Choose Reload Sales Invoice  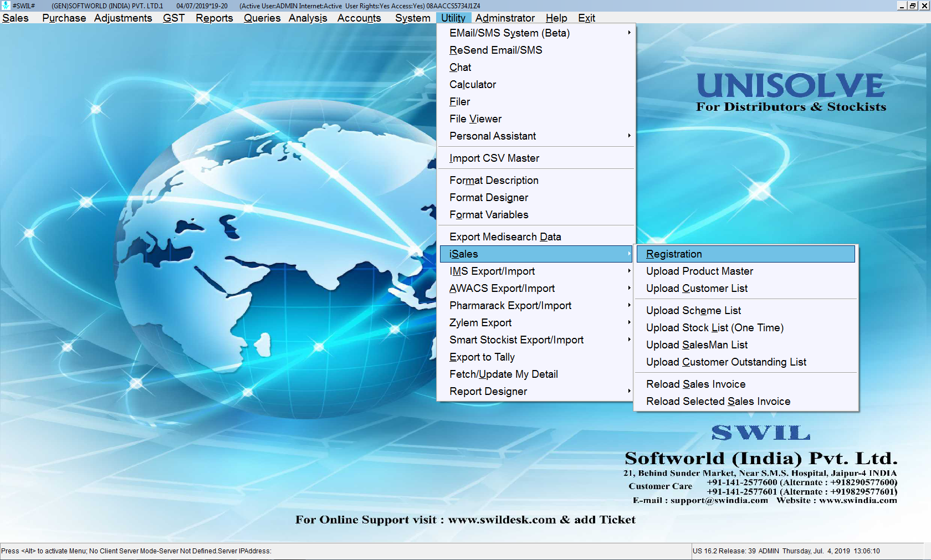pos(746,384)
